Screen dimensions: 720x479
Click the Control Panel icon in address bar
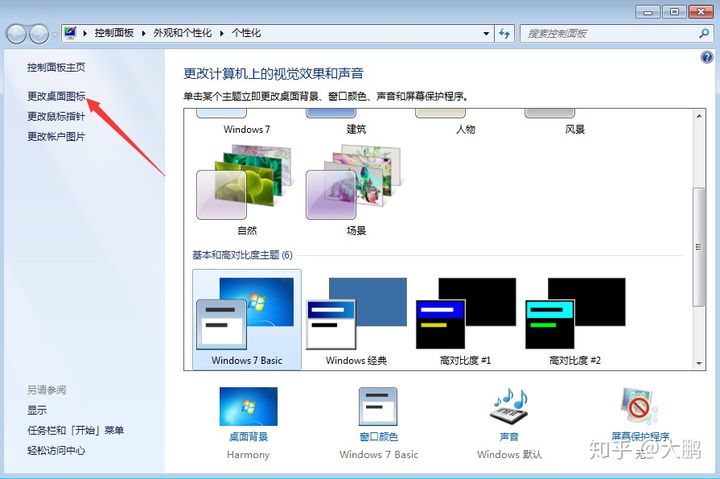[x=70, y=33]
